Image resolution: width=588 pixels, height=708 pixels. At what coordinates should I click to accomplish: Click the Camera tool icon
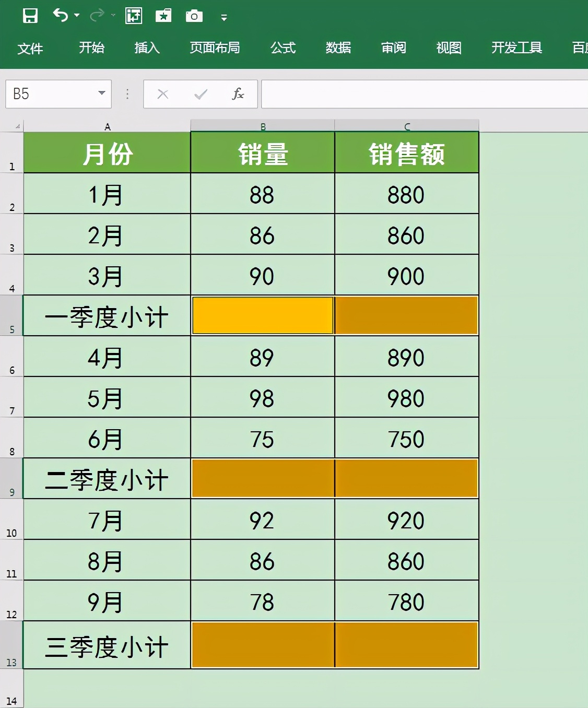point(194,16)
